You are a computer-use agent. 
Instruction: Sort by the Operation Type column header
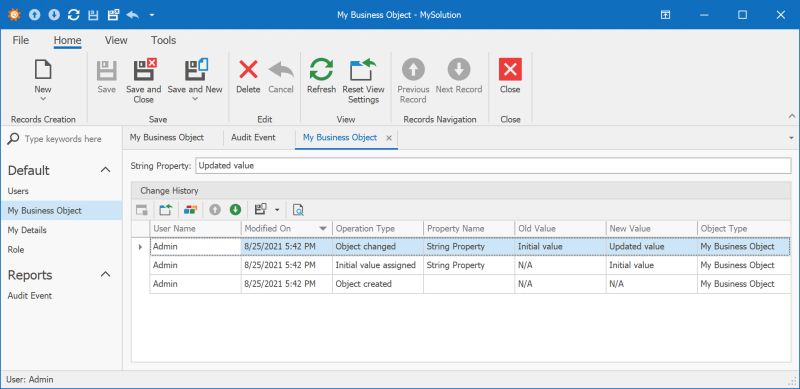tap(378, 229)
